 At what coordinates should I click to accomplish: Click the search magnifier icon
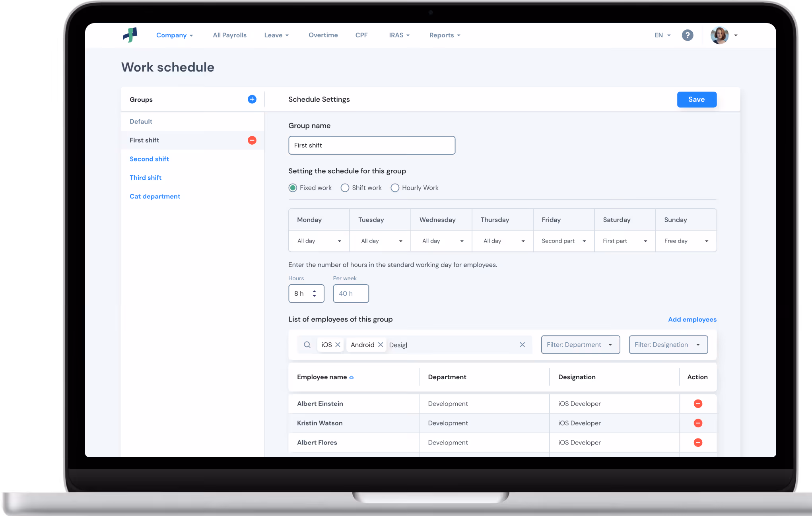(x=307, y=345)
